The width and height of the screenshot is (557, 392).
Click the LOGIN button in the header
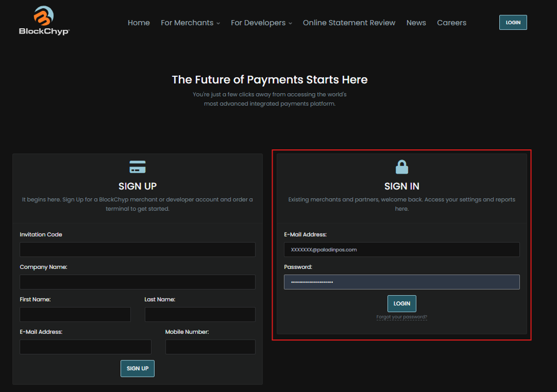(513, 22)
